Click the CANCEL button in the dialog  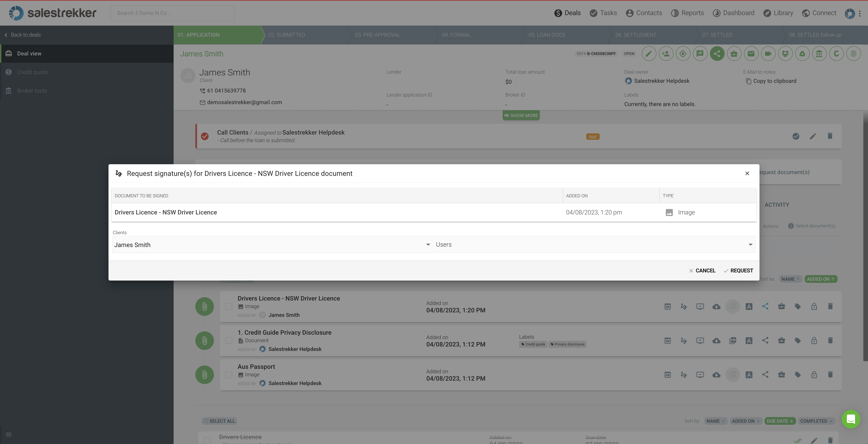pyautogui.click(x=702, y=271)
